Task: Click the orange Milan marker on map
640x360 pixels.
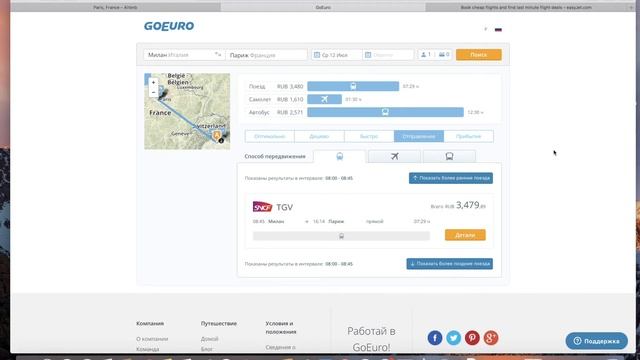Action: pos(217,135)
